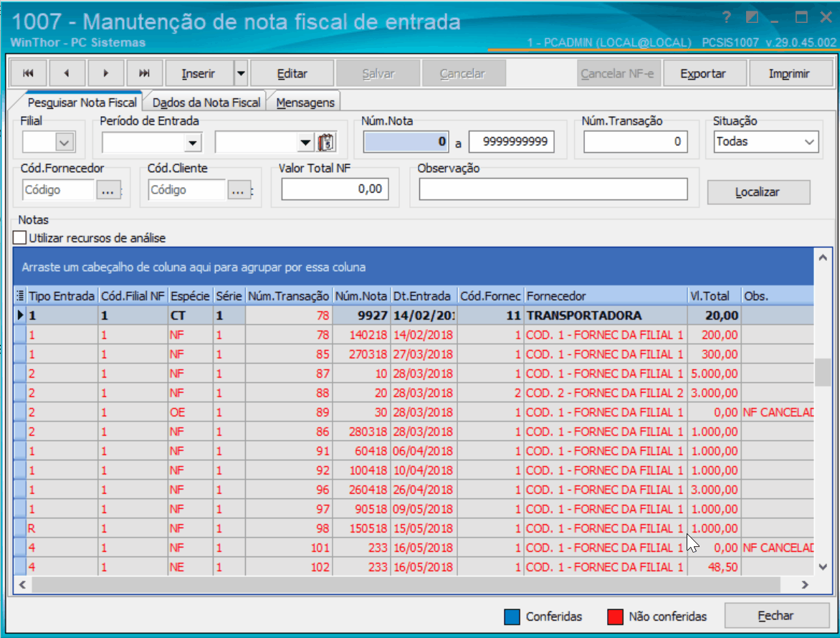
Task: Click the Fechar button
Action: tap(775, 616)
